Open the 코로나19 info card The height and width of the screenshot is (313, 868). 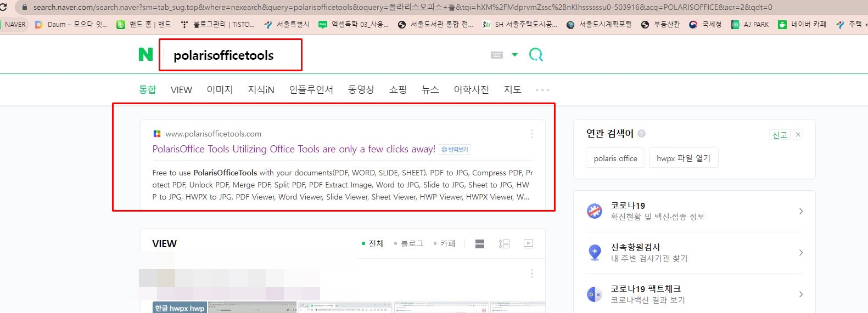(694, 211)
